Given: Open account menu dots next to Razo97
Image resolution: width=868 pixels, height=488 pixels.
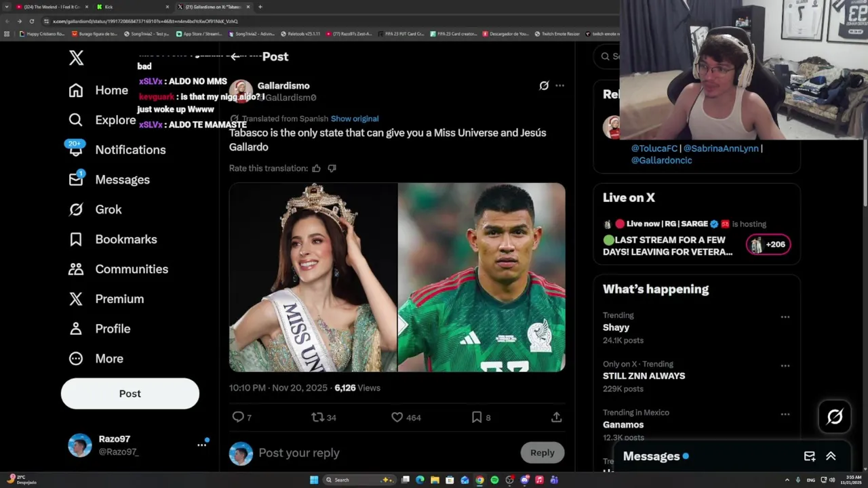Looking at the screenshot, I should (201, 445).
